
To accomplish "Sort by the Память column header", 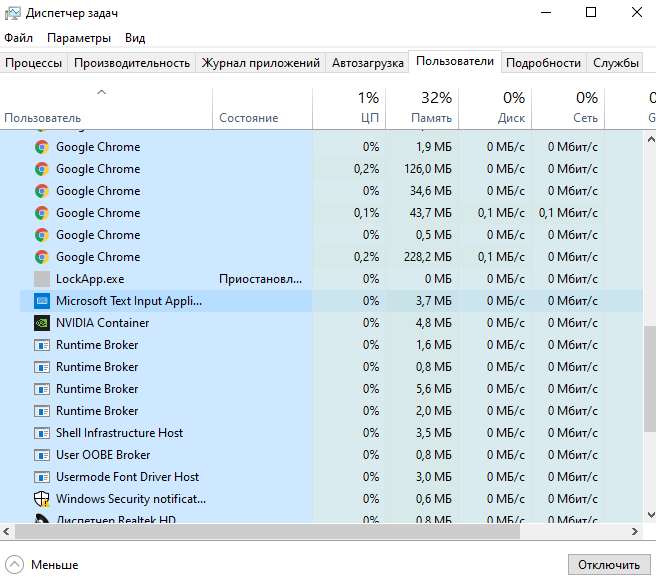I will coord(422,108).
